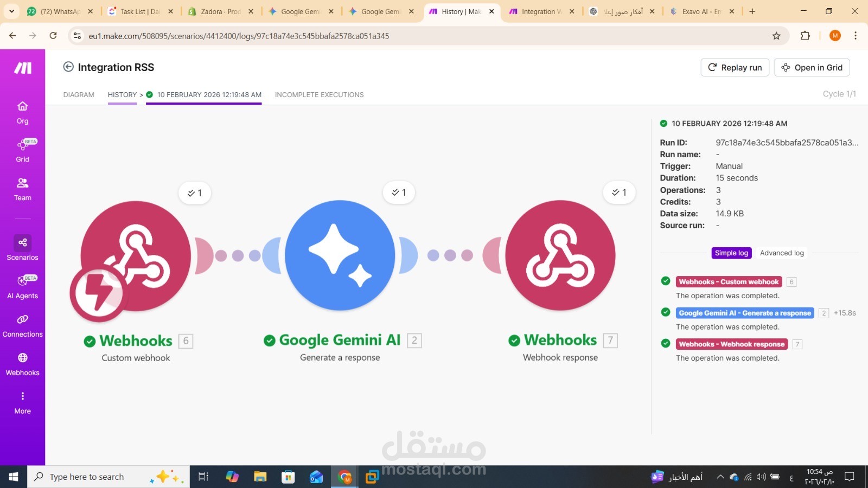Reload the page

click(53, 36)
